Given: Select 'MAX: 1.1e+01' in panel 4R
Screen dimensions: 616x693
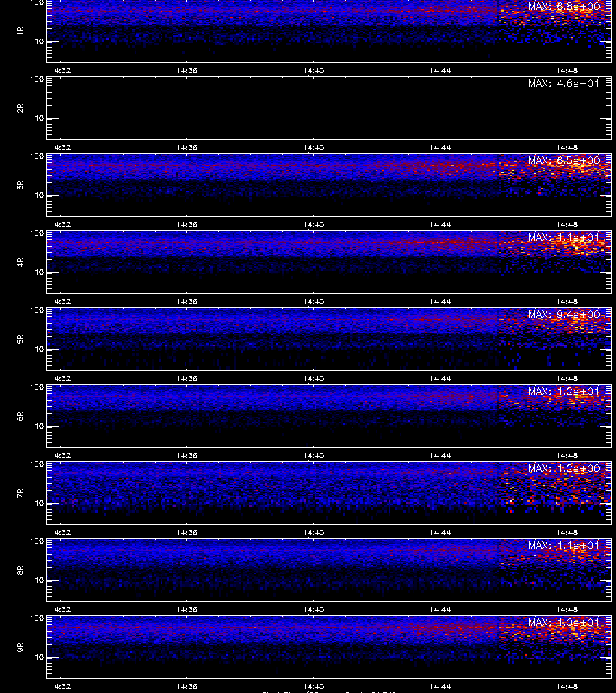Looking at the screenshot, I should pos(564,237).
